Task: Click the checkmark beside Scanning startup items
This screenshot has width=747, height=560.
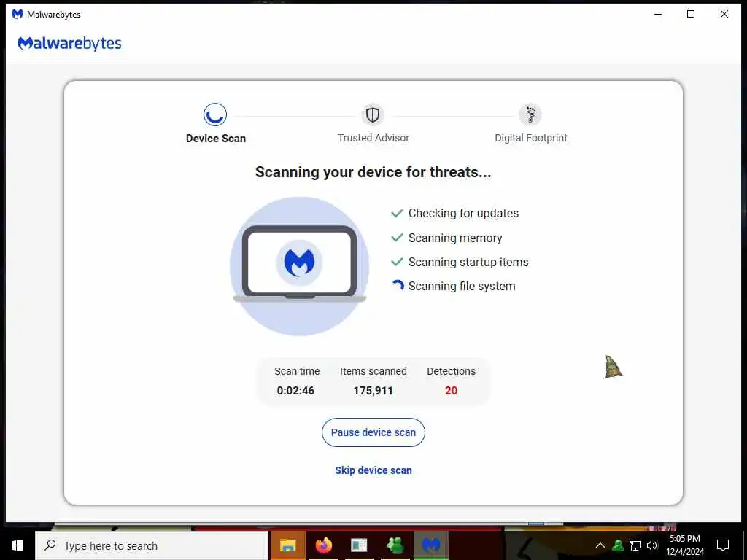Action: [x=397, y=262]
